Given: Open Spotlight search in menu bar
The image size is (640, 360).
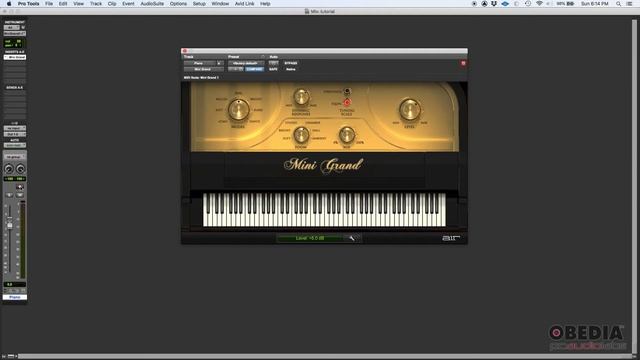Looking at the screenshot, I should point(618,4).
